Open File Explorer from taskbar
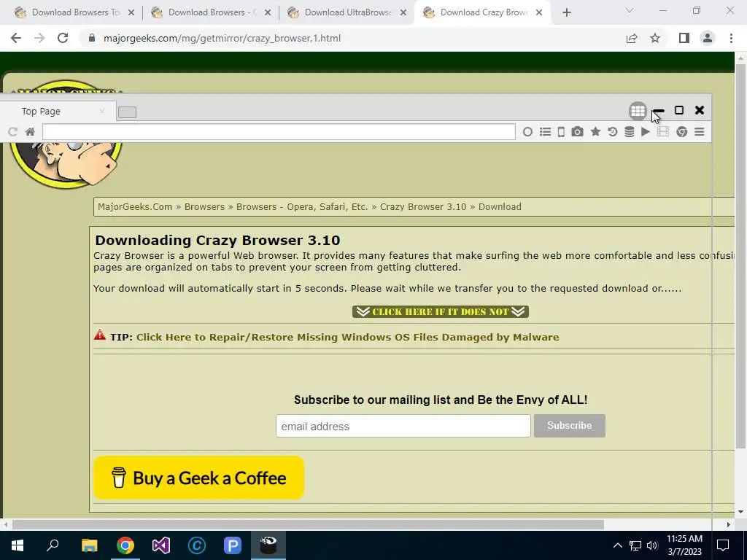 click(x=89, y=545)
